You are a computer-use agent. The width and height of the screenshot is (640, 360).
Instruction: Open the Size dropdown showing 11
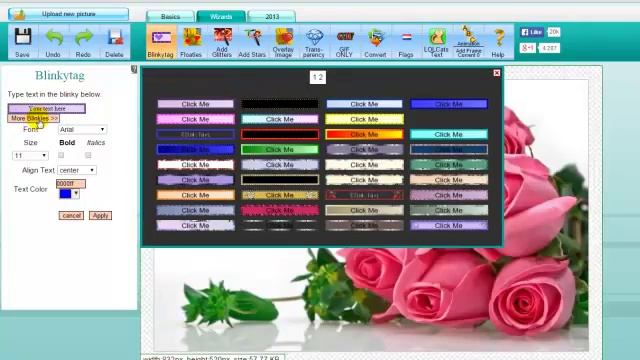(30, 156)
